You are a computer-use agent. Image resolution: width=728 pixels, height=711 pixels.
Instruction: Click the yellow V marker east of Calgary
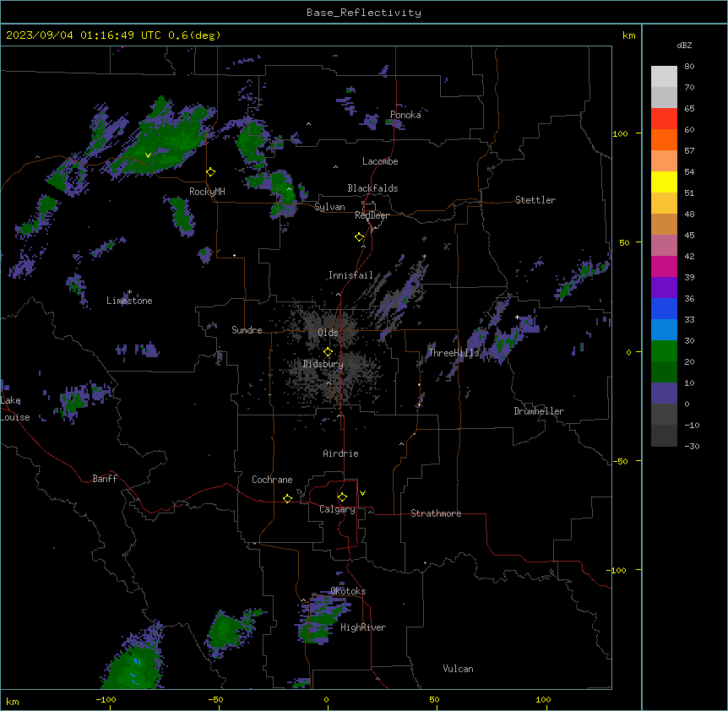(x=362, y=493)
